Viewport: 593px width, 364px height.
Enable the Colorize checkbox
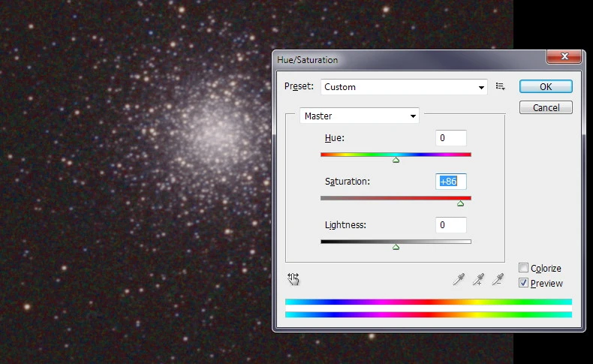524,268
